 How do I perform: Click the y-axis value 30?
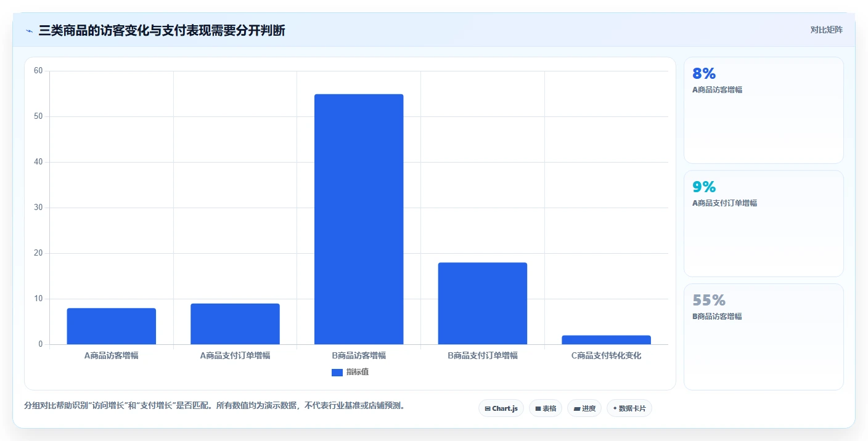[38, 208]
